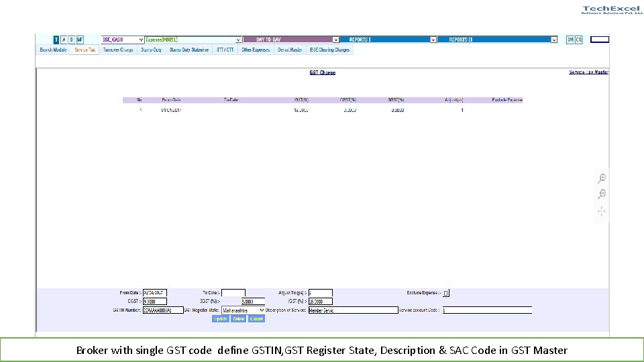Open the BSE_CASH exchange dropdown
644x362 pixels.
pyautogui.click(x=122, y=40)
